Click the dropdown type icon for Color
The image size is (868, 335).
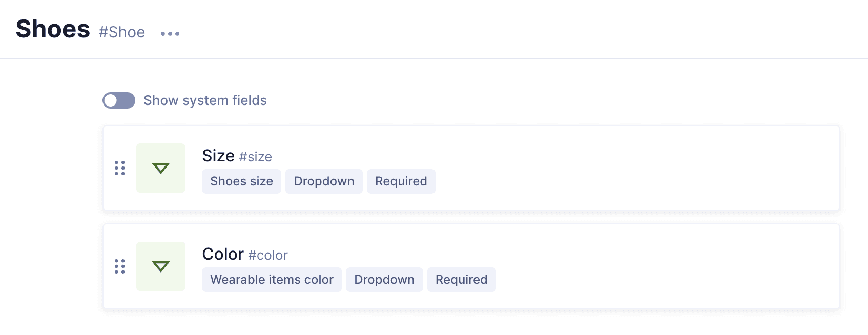click(x=161, y=266)
